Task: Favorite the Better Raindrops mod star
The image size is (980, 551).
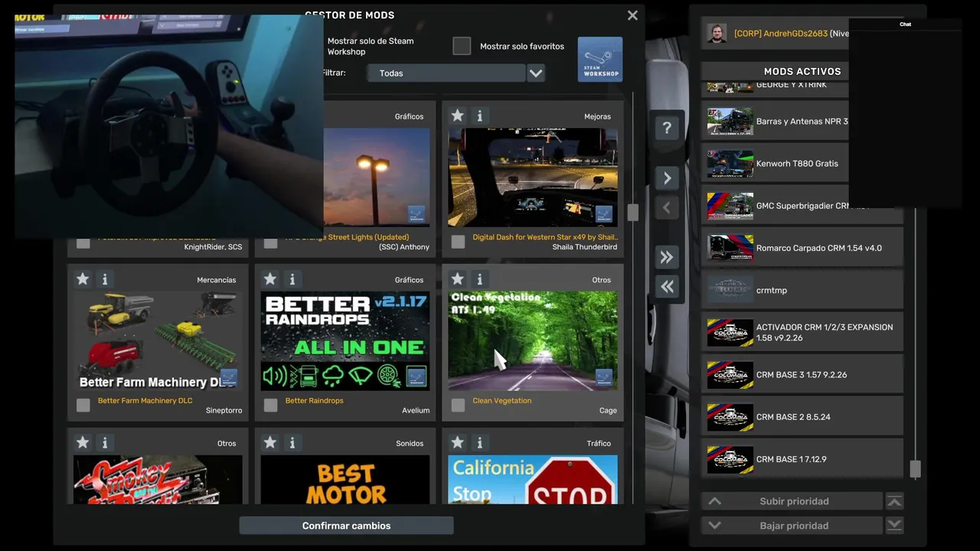Action: point(269,279)
